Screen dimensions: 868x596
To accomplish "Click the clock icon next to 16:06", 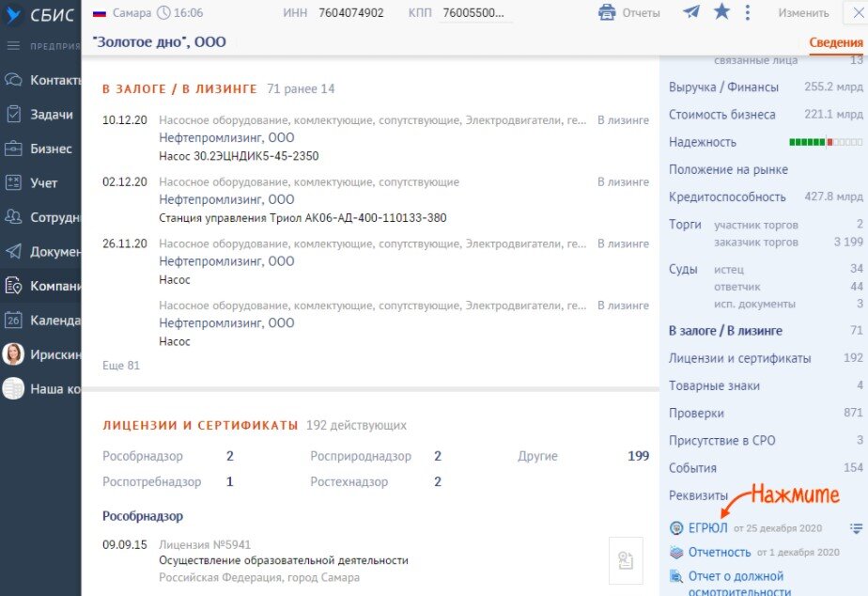I will coord(163,12).
